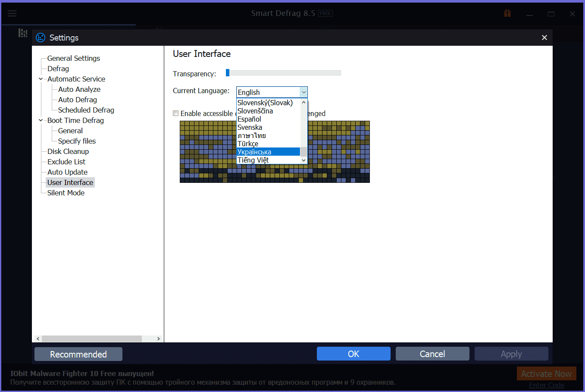
Task: Click the Cancel button
Action: coord(432,354)
